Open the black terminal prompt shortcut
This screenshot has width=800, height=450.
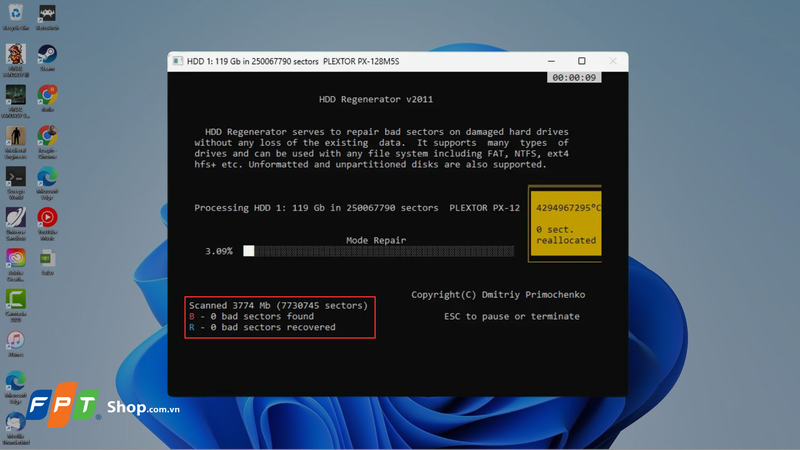click(16, 182)
